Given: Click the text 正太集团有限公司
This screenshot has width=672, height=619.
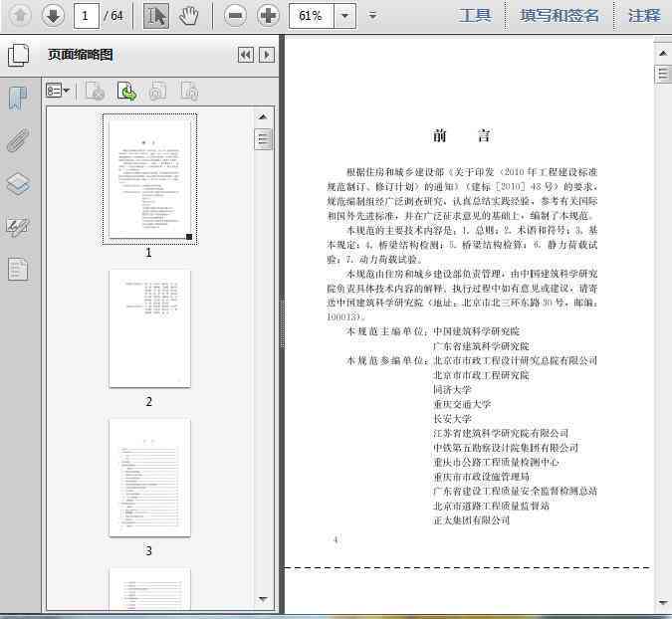Looking at the screenshot, I should [x=472, y=520].
